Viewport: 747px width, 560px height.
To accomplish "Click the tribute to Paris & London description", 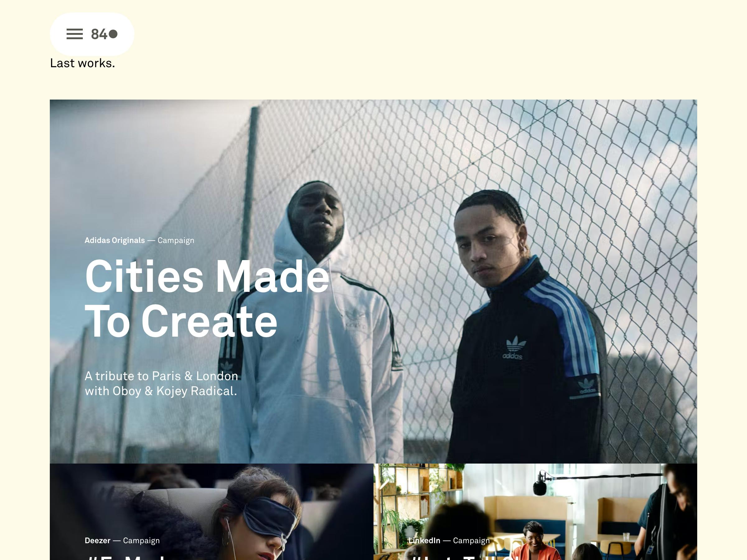I will tap(162, 384).
